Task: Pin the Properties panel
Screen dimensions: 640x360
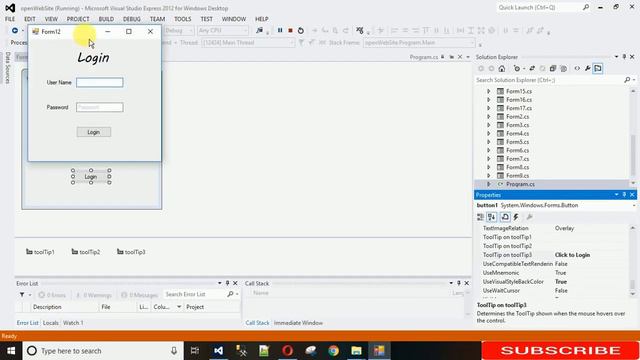Action: point(624,195)
